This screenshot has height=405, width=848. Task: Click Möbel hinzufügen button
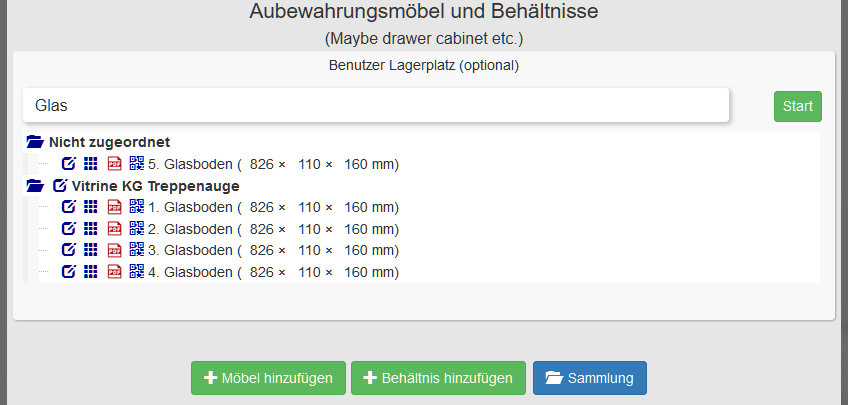[x=268, y=379]
